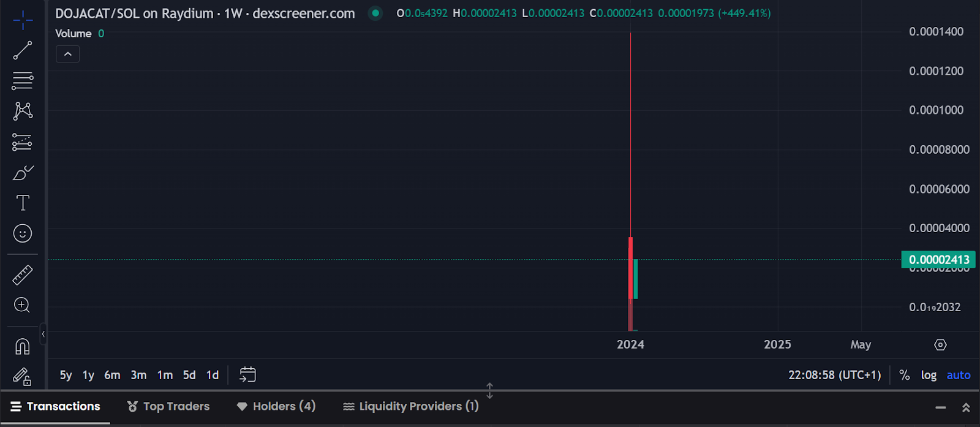Image resolution: width=980 pixels, height=427 pixels.
Task: Select the trend line drawing tool
Action: (23, 50)
